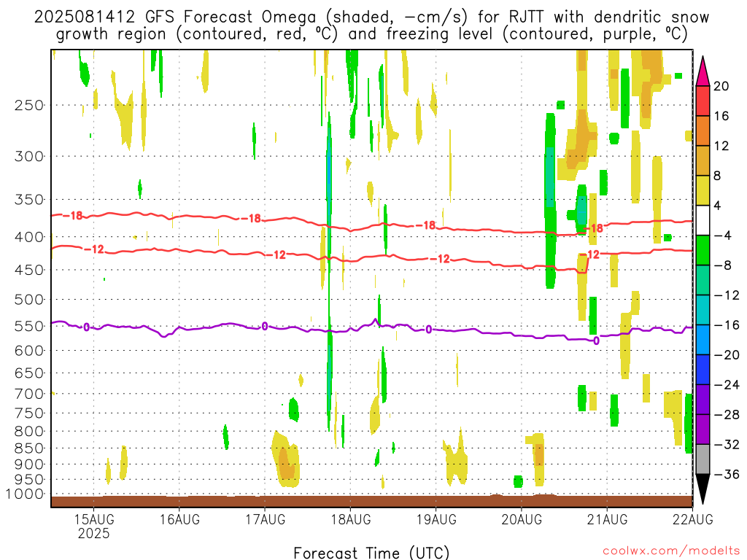Click the colorbar value label 16
The image size is (747, 560).
[721, 116]
